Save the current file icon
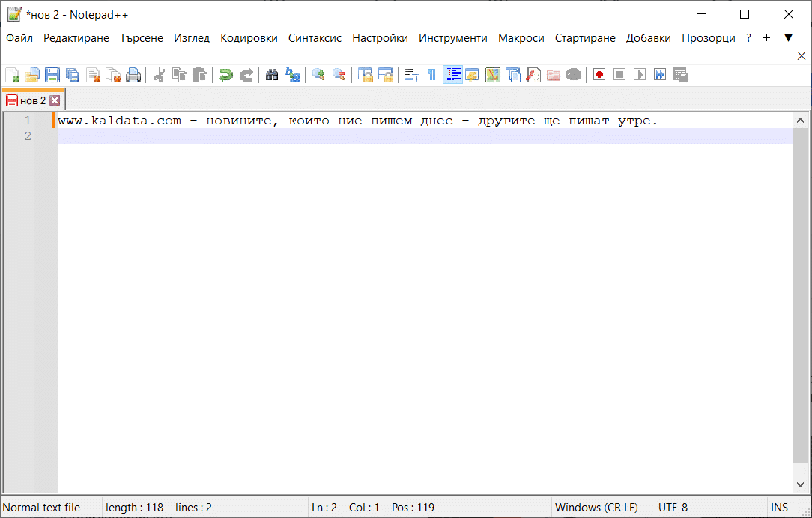 pos(52,75)
